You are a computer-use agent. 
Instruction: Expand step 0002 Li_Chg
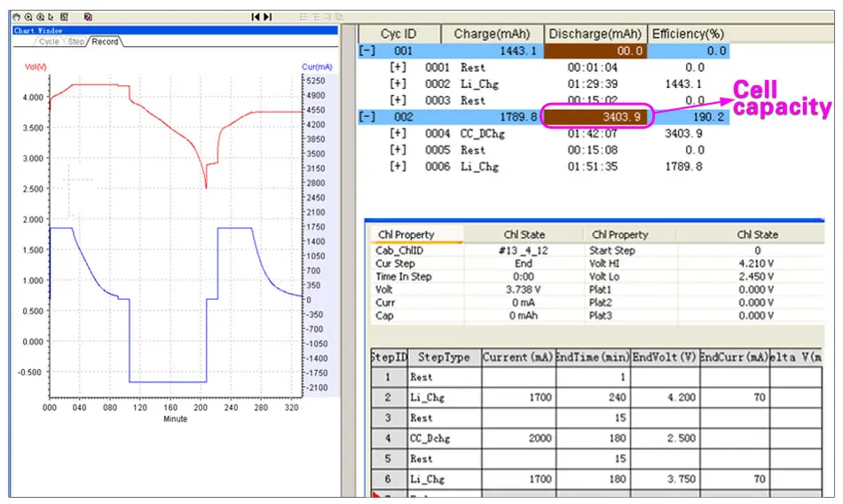tap(398, 84)
